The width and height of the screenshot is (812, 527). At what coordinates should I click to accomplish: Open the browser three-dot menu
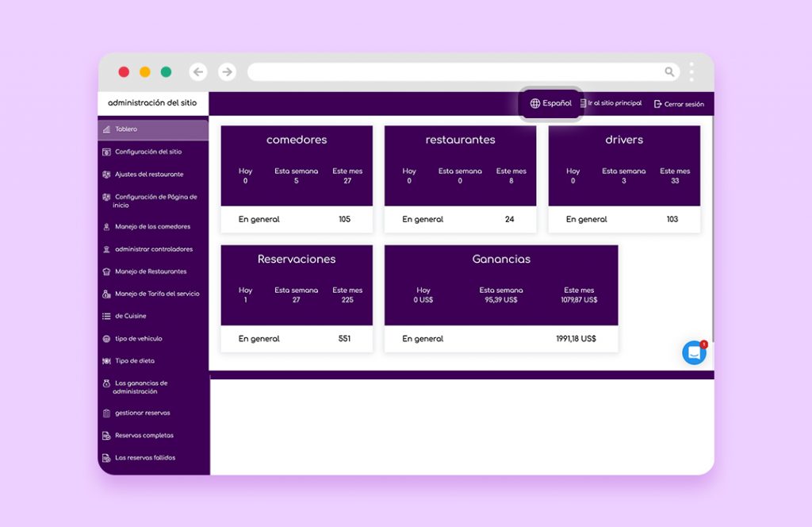tap(691, 71)
